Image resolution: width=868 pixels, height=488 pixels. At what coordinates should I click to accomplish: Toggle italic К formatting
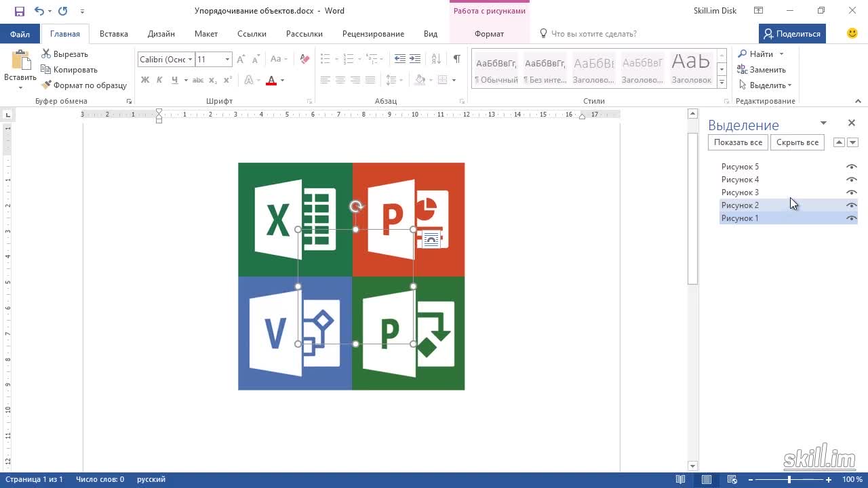click(159, 80)
